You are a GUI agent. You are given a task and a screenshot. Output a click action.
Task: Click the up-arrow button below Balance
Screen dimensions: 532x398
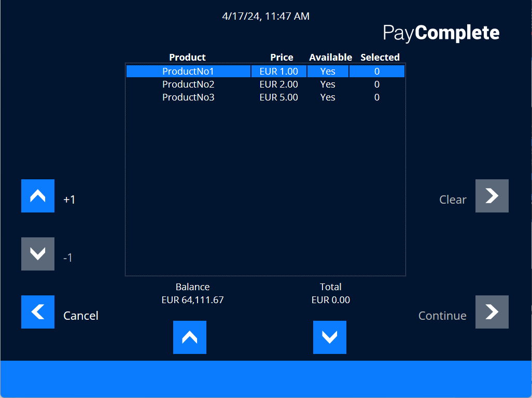coord(190,337)
